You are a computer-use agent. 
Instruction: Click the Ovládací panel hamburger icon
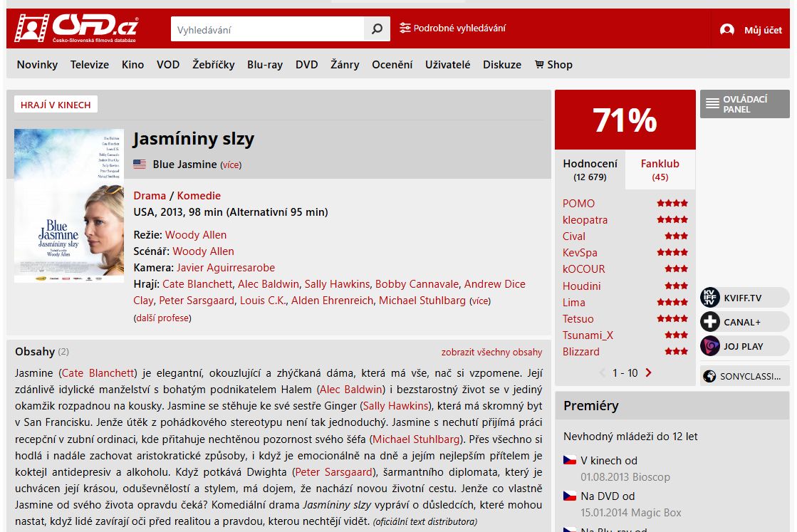[712, 104]
